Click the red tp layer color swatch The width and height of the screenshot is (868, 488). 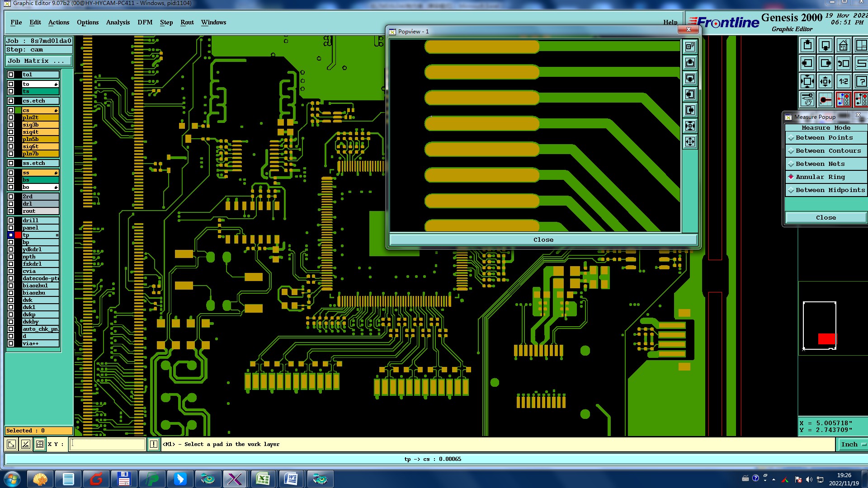tap(18, 235)
